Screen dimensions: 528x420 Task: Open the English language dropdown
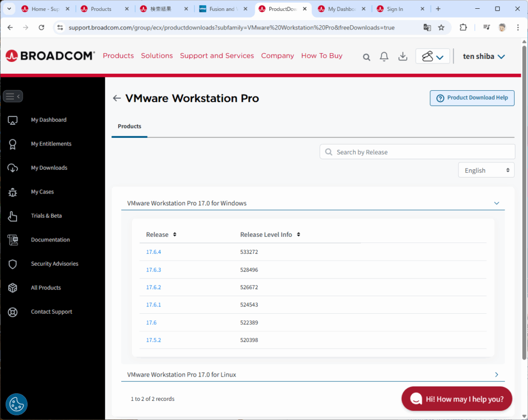click(x=486, y=170)
